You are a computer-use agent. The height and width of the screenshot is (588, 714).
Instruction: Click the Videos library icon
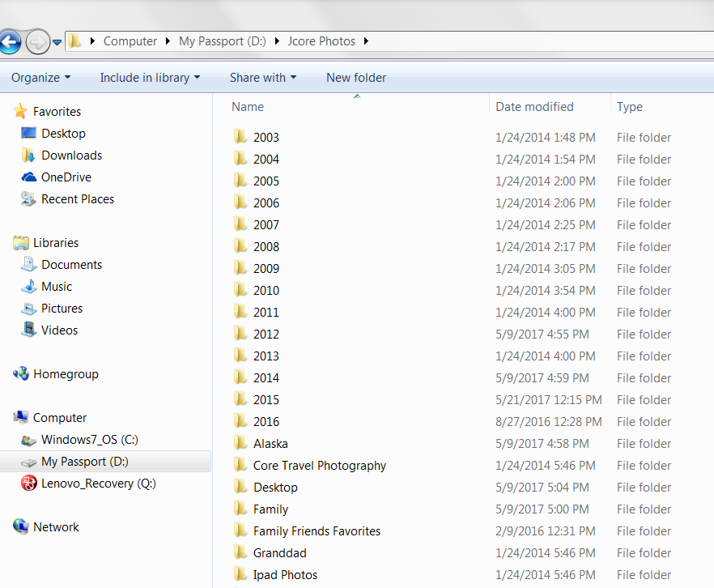coord(28,330)
